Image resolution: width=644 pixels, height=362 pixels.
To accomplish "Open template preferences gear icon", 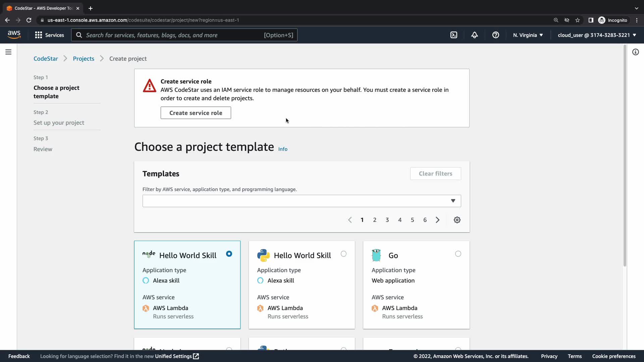I will point(457,220).
